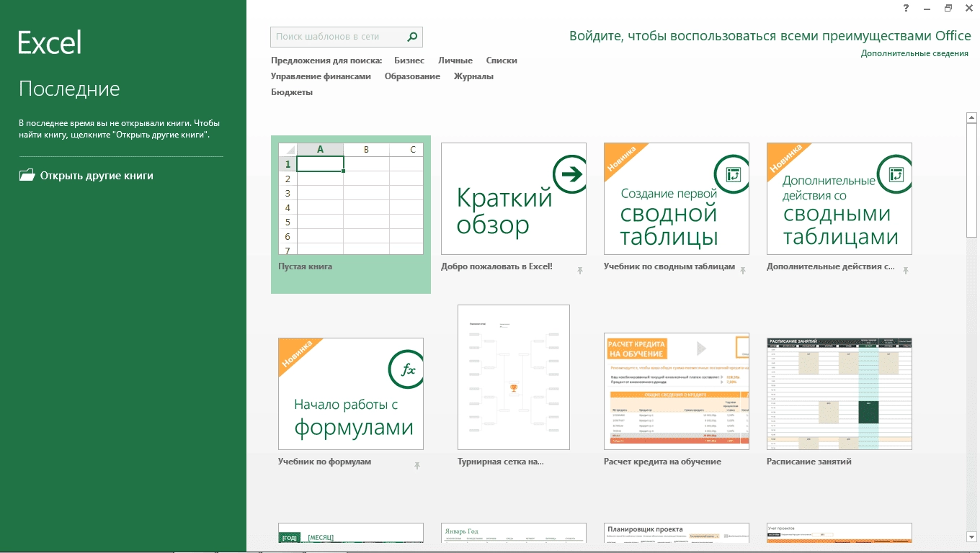Viewport: 980px width, 553px height.
Task: Open Дополнительные действия со сводными таблицами thumbnail
Action: coord(839,199)
